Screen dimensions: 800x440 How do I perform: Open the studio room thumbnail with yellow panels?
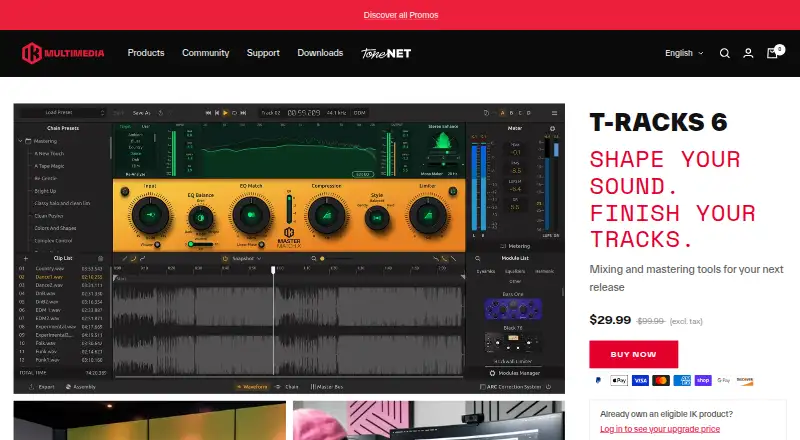pos(149,420)
